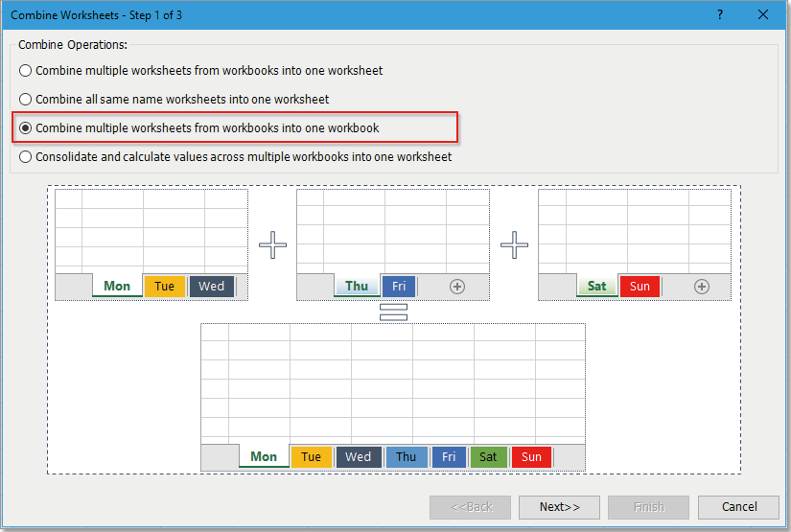Image resolution: width=791 pixels, height=532 pixels.
Task: Click the help question mark icon
Action: click(x=719, y=14)
